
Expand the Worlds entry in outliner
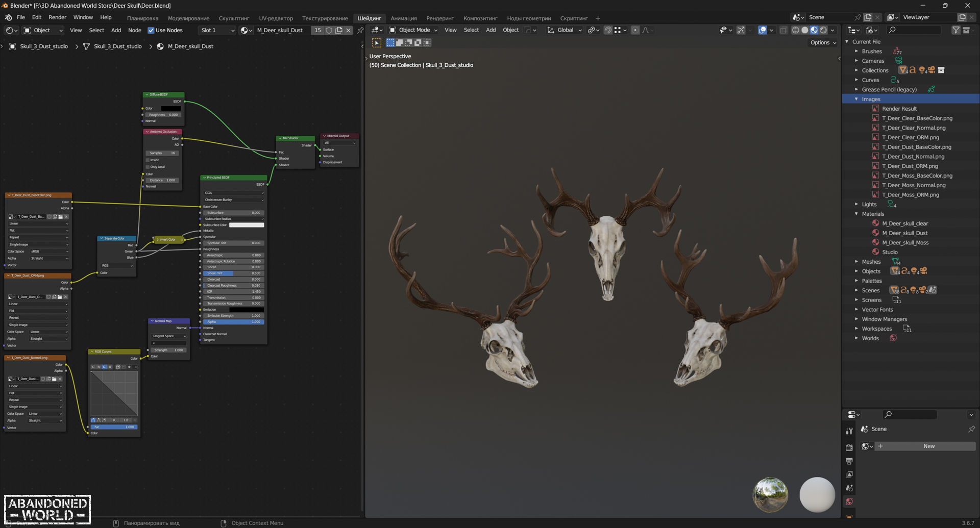(x=856, y=338)
